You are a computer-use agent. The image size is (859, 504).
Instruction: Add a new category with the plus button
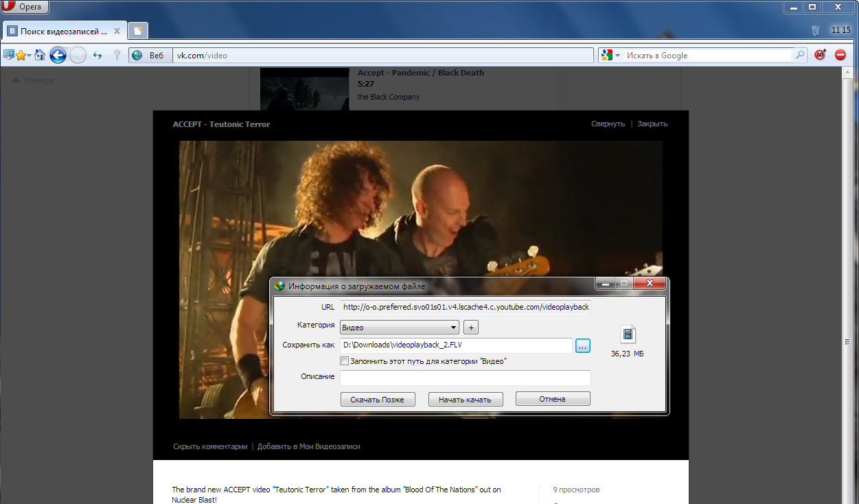tap(471, 328)
